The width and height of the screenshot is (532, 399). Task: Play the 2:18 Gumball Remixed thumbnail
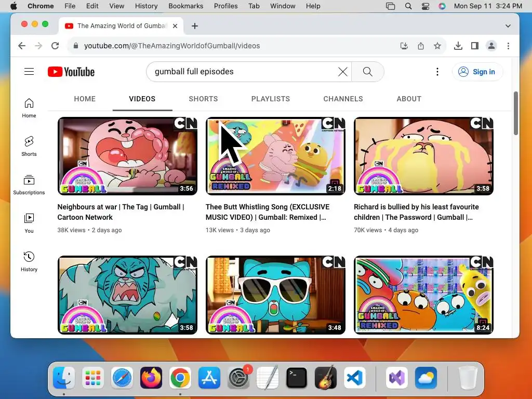pyautogui.click(x=275, y=156)
